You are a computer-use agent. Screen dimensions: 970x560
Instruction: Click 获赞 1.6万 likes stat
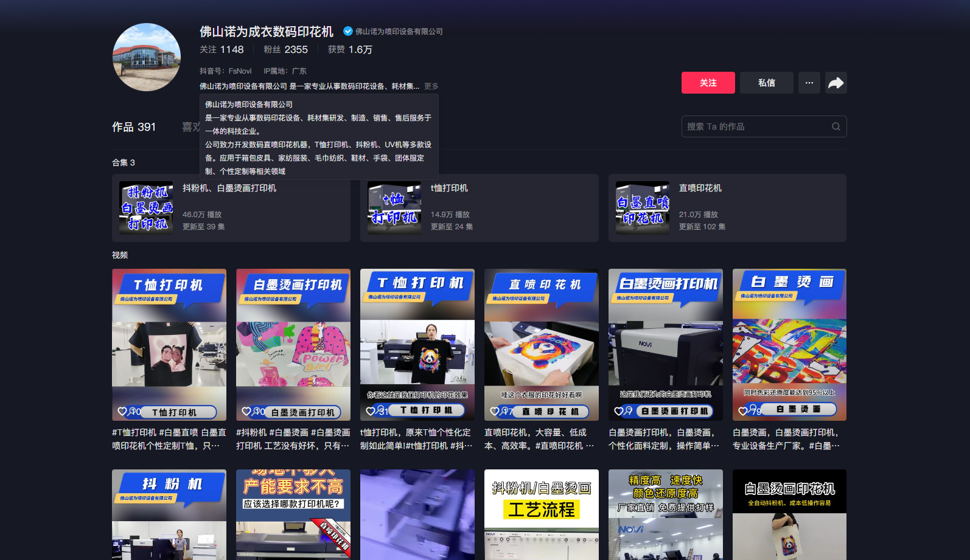(350, 49)
